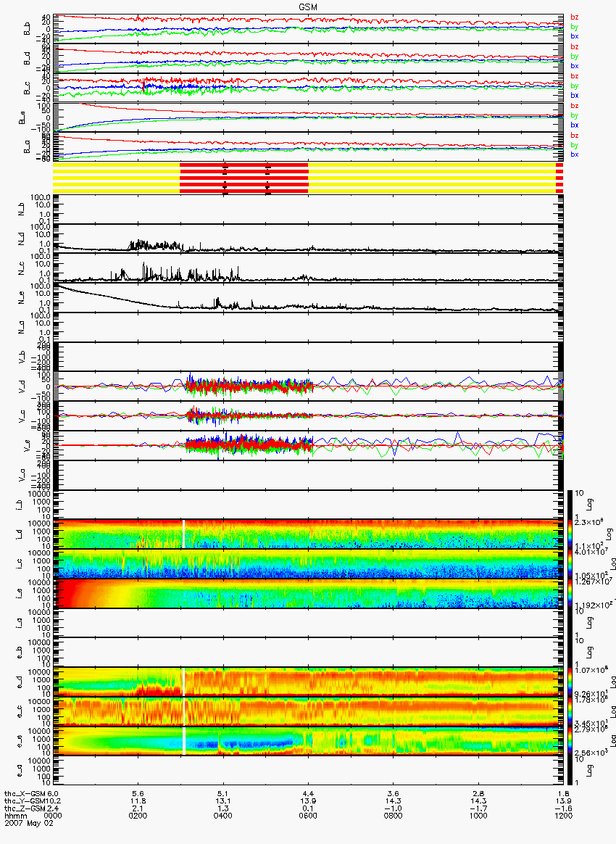Click the GSM plot title
This screenshot has height=844, width=616.
tap(308, 7)
